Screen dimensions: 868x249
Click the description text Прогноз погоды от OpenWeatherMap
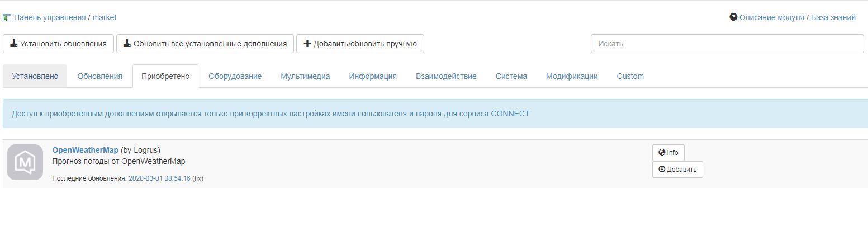tap(118, 161)
